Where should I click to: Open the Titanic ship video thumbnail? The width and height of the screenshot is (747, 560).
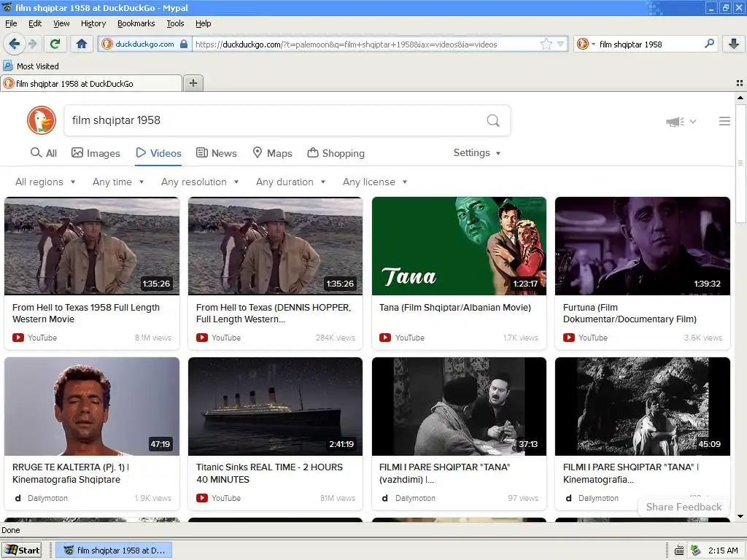click(275, 407)
